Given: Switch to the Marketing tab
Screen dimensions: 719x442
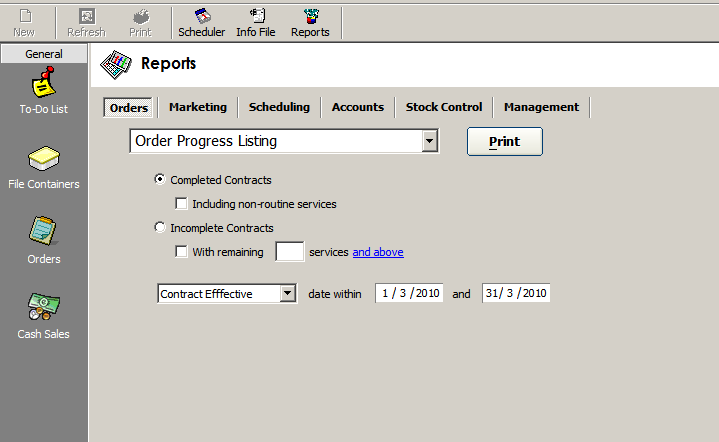Looking at the screenshot, I should [198, 107].
